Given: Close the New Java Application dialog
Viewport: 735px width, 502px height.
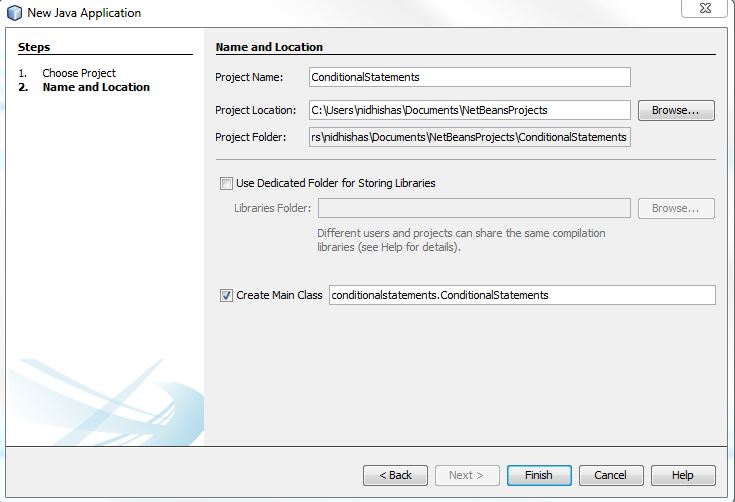Looking at the screenshot, I should click(705, 8).
